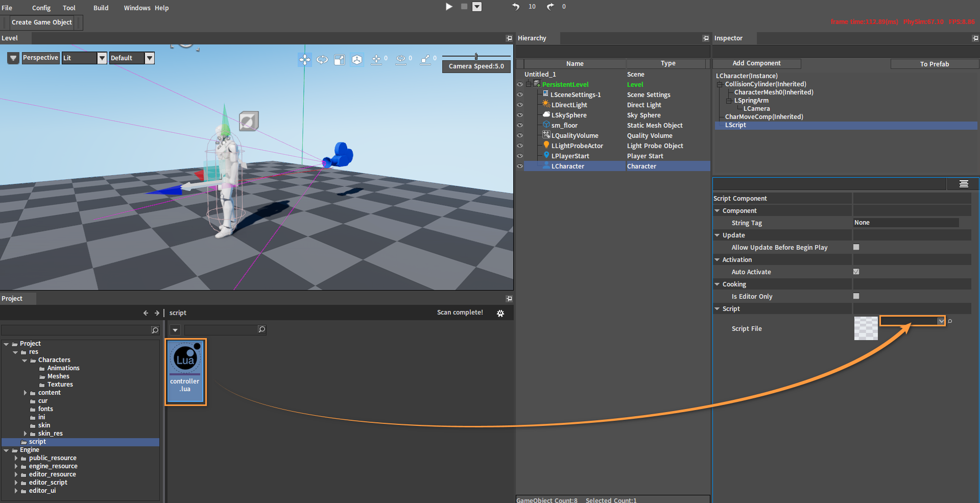Image resolution: width=980 pixels, height=503 pixels.
Task: Collapse the Cooking section
Action: point(717,284)
